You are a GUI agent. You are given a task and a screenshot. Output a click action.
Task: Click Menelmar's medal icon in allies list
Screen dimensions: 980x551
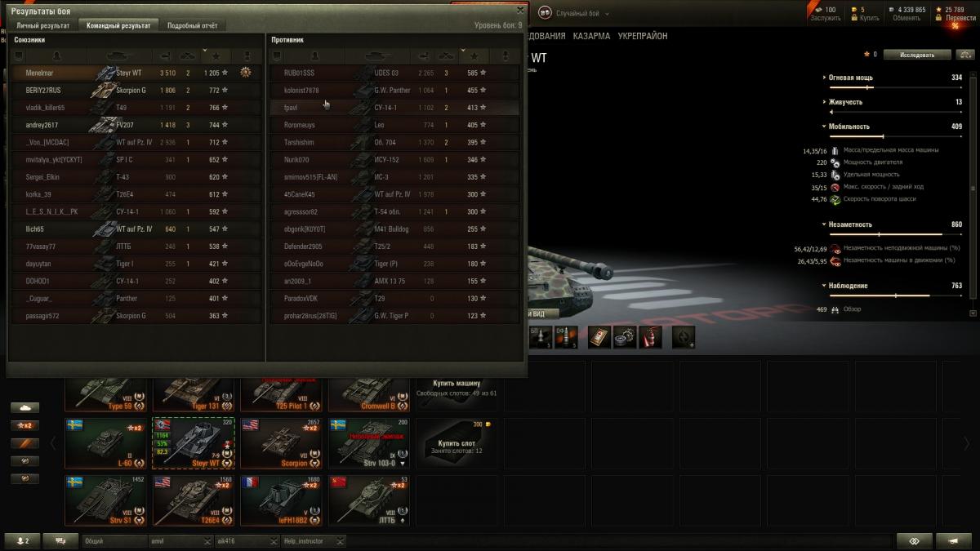coord(246,73)
